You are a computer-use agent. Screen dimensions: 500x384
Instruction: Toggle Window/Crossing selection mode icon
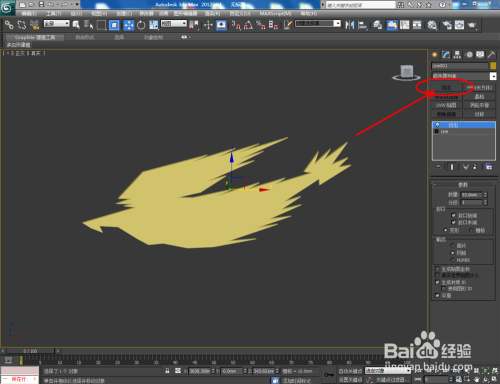(114, 25)
